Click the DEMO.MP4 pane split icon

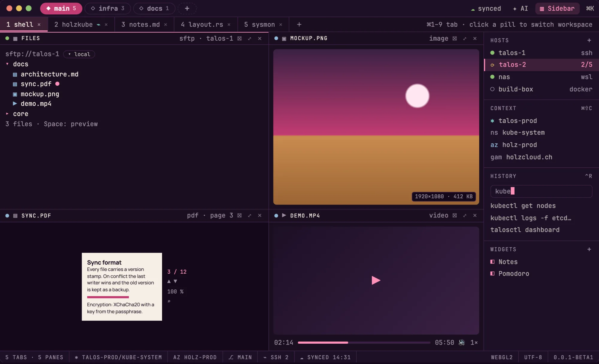point(455,215)
